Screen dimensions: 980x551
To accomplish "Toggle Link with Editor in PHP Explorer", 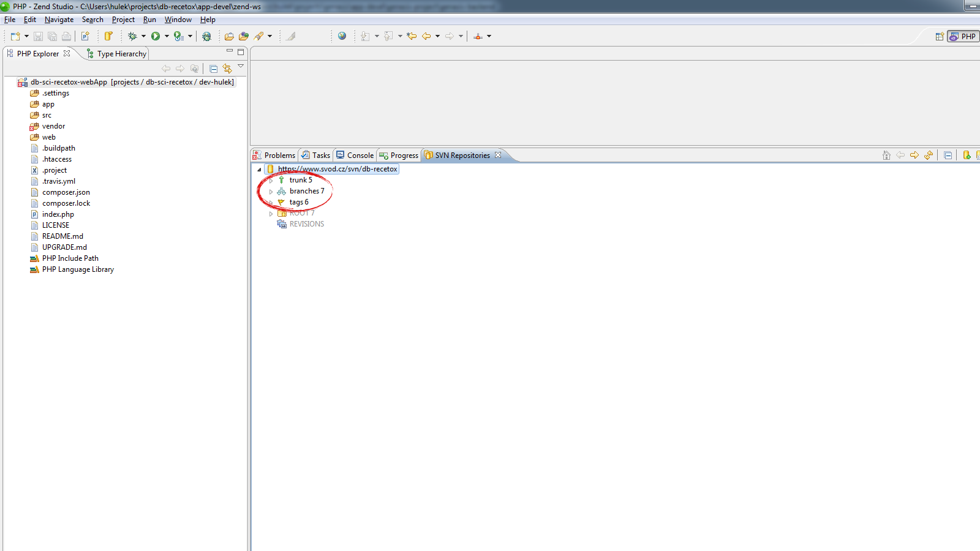I will (x=227, y=69).
